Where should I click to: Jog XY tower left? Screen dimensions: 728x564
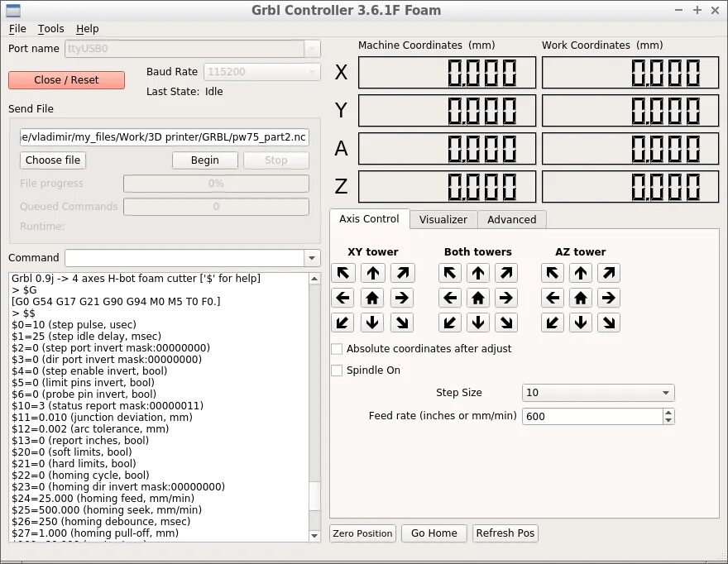[343, 298]
